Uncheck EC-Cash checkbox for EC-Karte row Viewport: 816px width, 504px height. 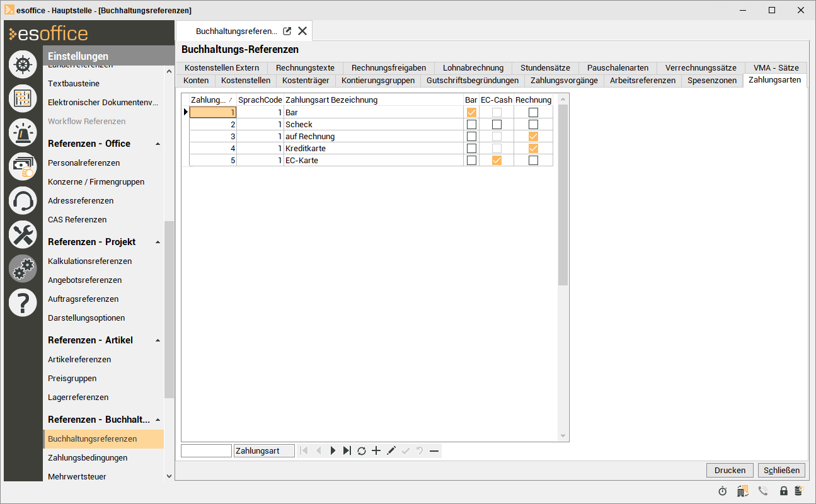pyautogui.click(x=497, y=161)
